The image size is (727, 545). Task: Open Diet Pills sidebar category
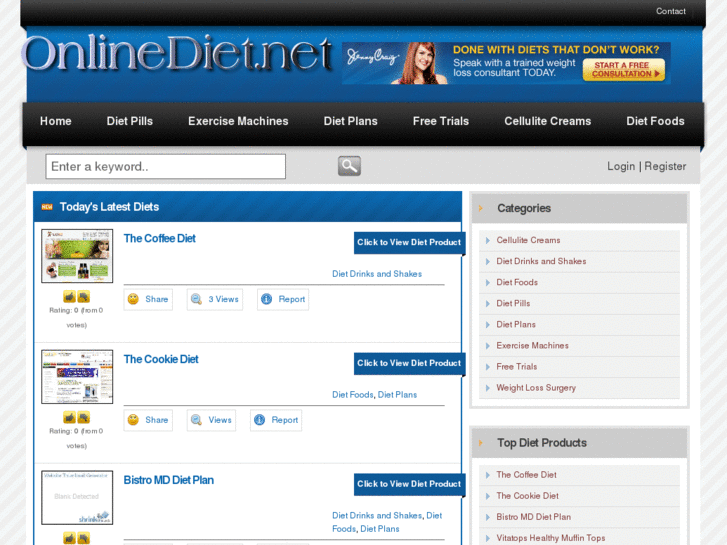513,303
